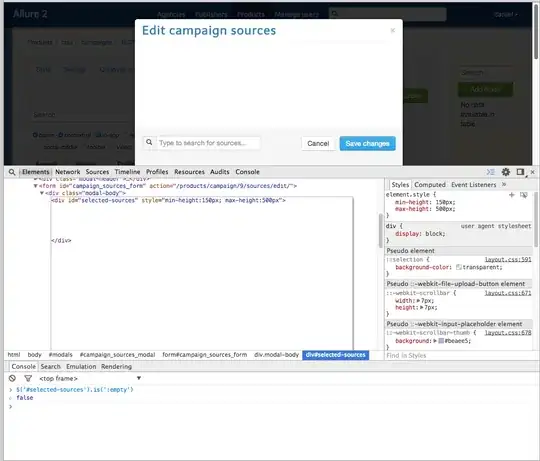Click the Allure 2 logo on the page
540x461 pixels.
pyautogui.click(x=30, y=14)
